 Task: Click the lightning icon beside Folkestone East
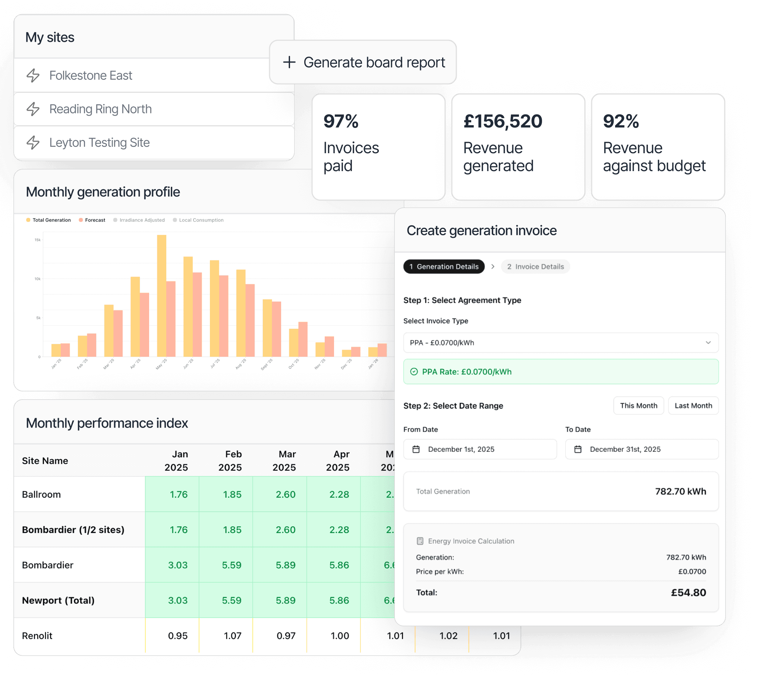(x=33, y=75)
